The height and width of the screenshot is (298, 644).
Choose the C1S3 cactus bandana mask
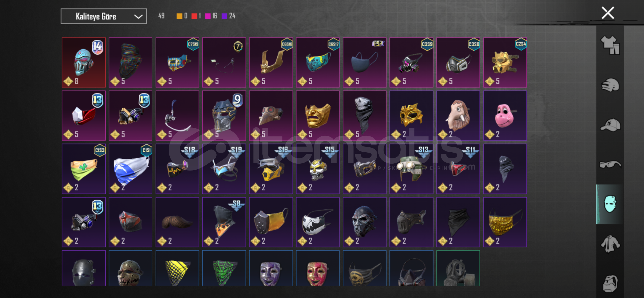pos(84,169)
